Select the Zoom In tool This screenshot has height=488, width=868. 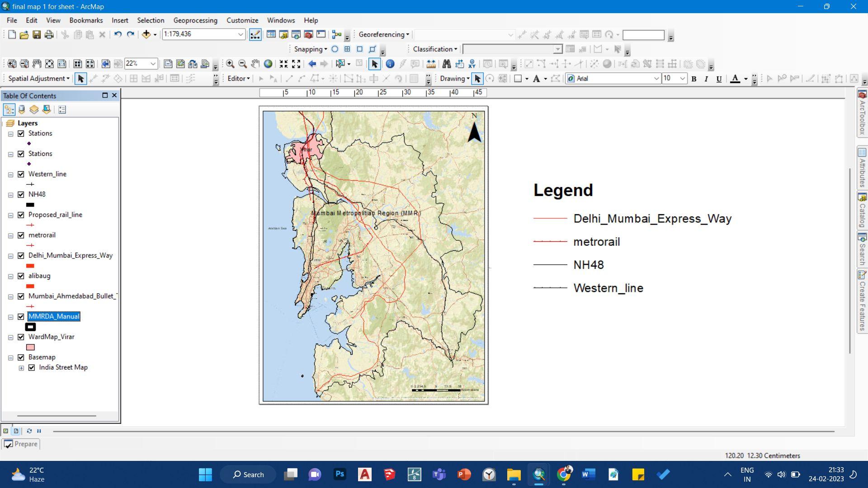[230, 64]
